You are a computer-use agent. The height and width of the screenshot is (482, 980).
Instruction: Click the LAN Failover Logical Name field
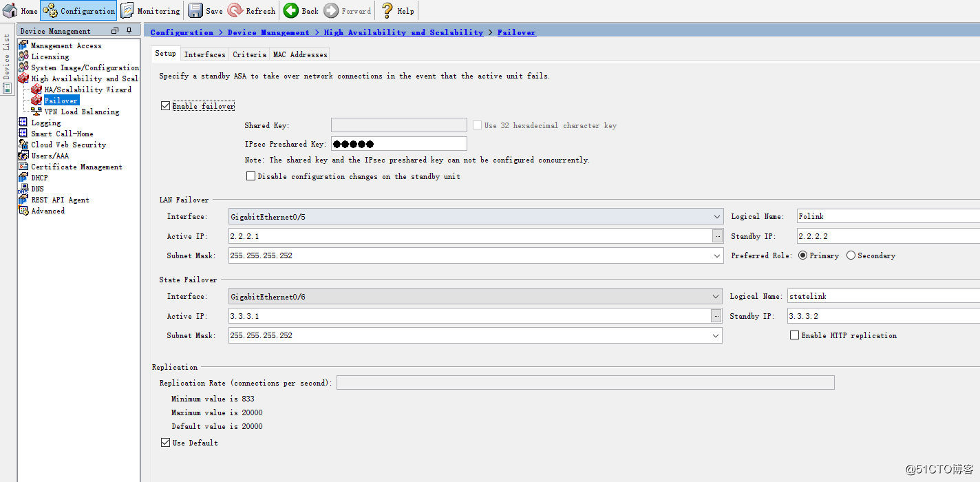[888, 216]
